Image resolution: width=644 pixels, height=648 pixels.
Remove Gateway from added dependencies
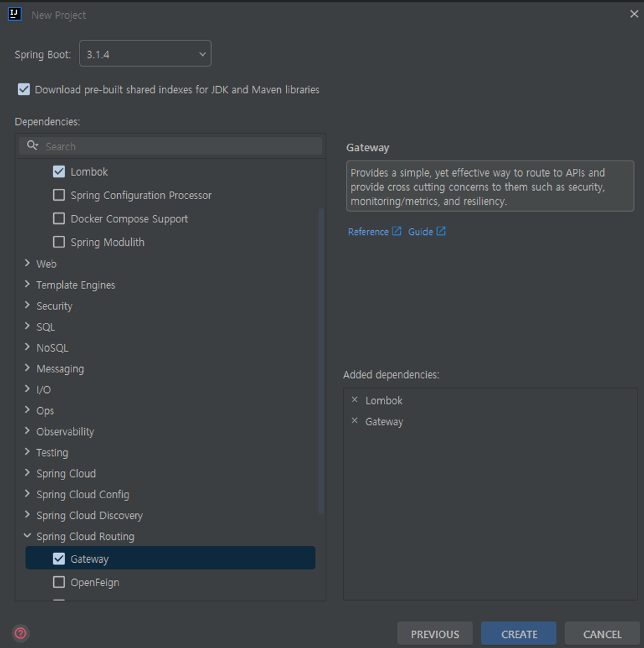click(x=354, y=421)
